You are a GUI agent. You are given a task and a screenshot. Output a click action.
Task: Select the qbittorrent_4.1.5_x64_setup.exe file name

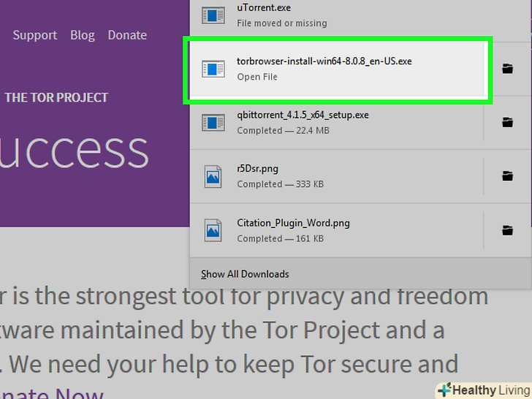click(303, 115)
